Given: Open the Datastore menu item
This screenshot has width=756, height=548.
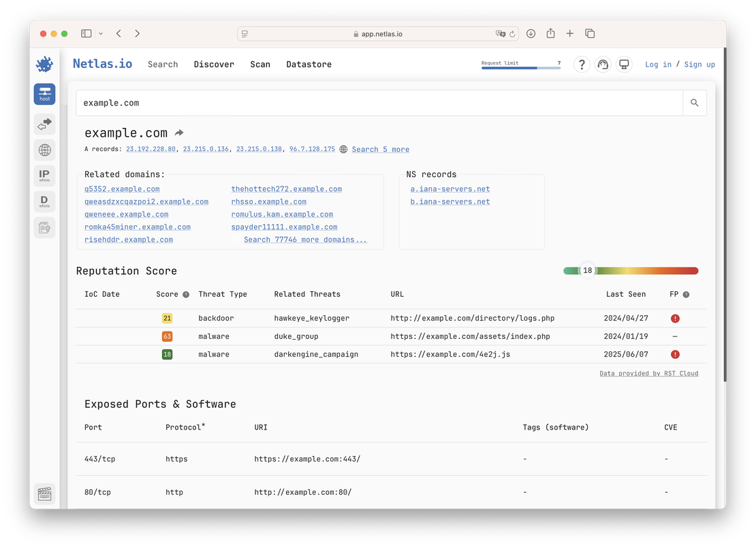Looking at the screenshot, I should point(309,64).
